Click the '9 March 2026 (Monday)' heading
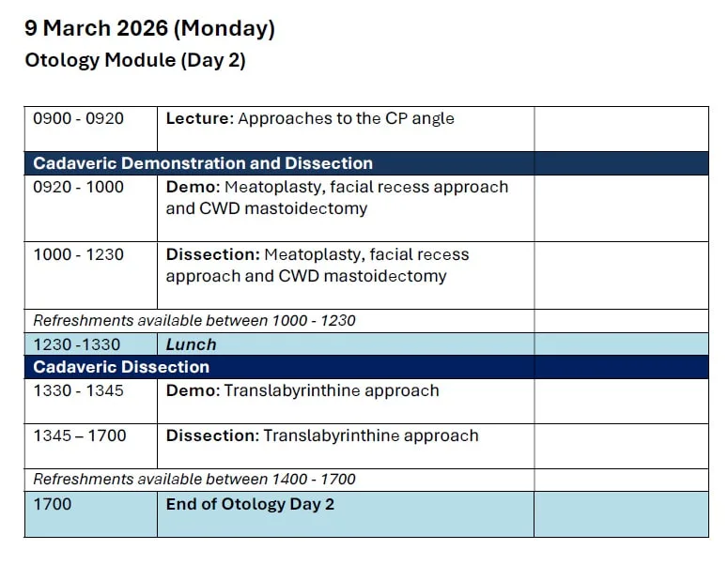 click(149, 29)
